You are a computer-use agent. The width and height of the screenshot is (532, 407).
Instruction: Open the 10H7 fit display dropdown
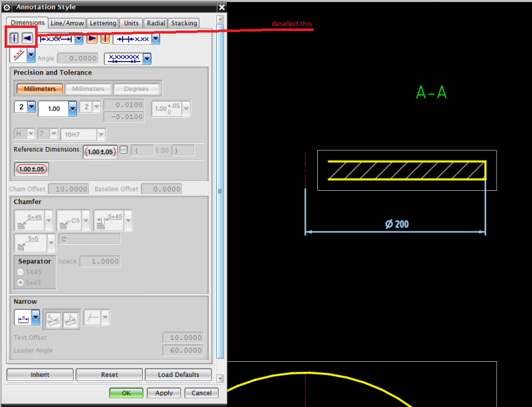point(101,134)
